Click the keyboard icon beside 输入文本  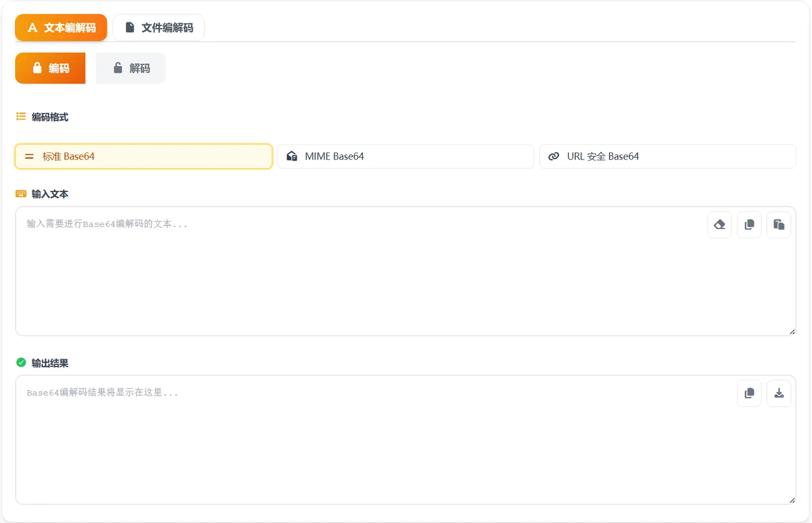21,194
